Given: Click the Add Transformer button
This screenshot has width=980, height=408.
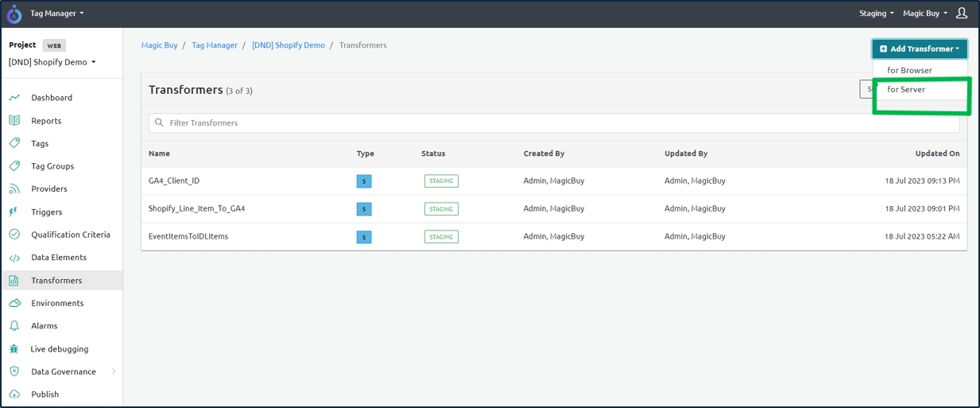Looking at the screenshot, I should [920, 49].
